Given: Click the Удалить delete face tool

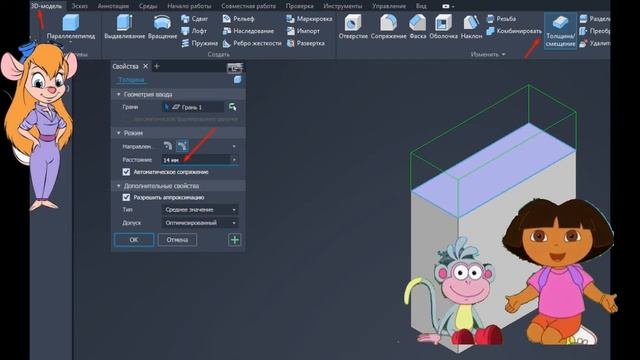Looking at the screenshot, I should click(x=594, y=43).
